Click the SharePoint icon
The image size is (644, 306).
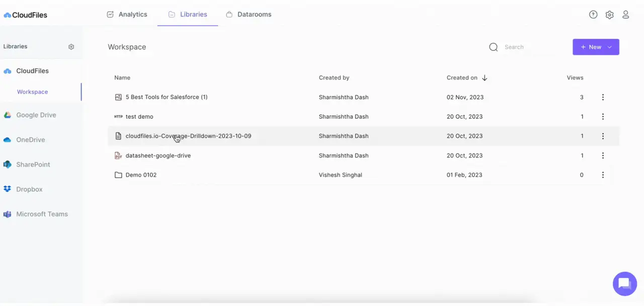coord(7,165)
